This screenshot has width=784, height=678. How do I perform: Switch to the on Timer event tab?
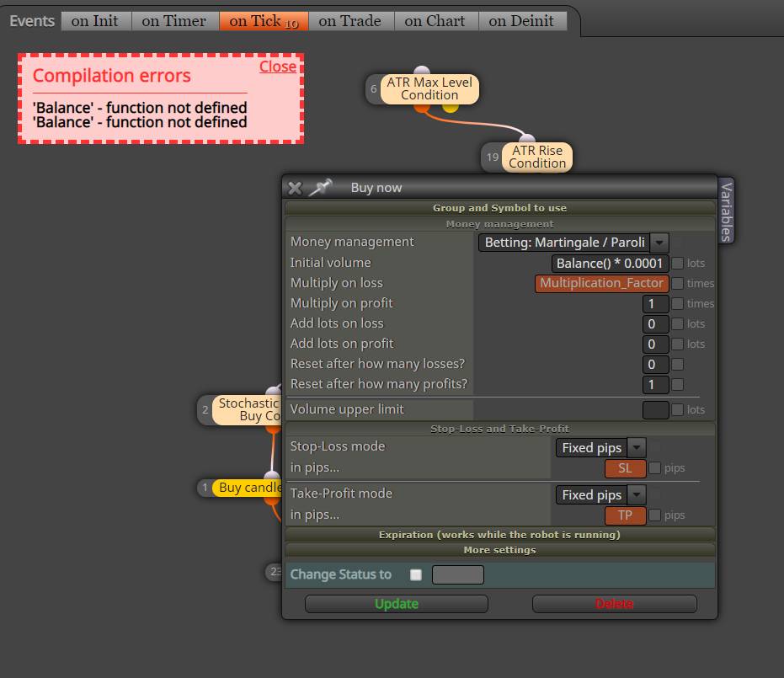click(174, 21)
